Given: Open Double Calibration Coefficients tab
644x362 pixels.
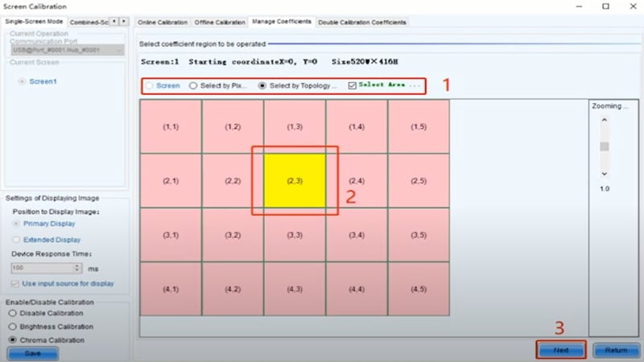Looking at the screenshot, I should click(361, 23).
